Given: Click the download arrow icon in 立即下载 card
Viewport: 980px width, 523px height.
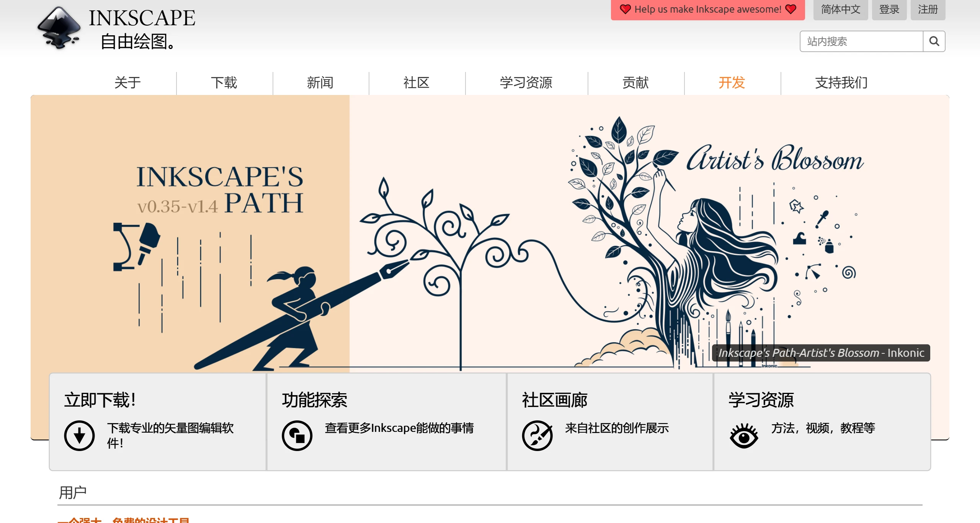Looking at the screenshot, I should coord(79,435).
